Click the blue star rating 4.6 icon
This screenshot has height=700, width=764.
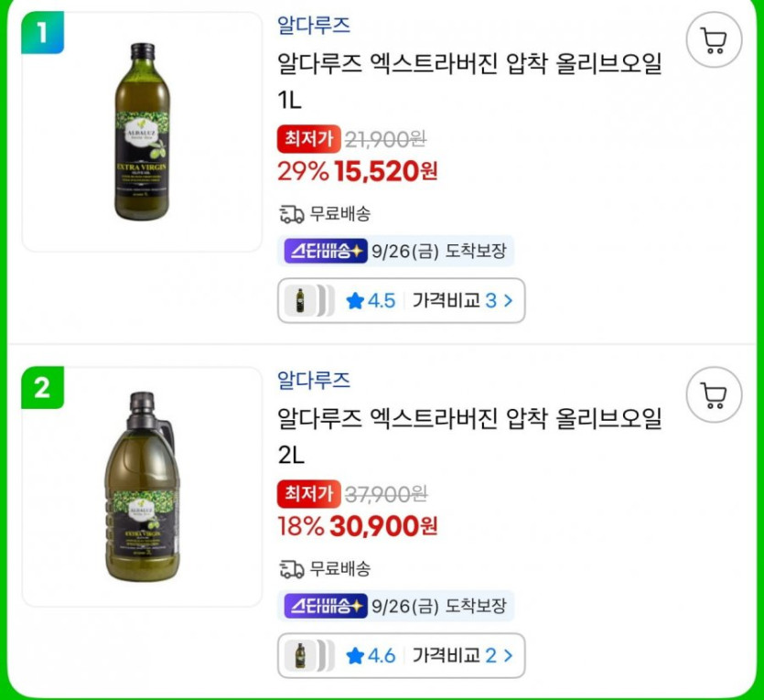pyautogui.click(x=355, y=655)
